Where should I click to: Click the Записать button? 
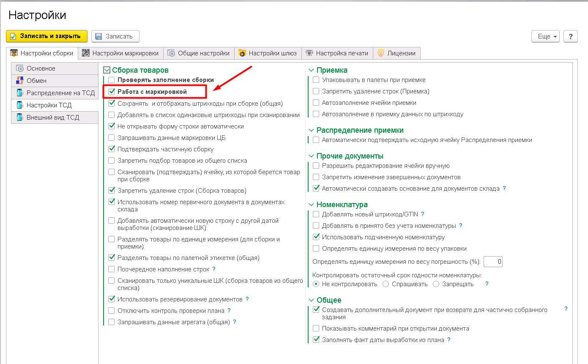click(115, 36)
